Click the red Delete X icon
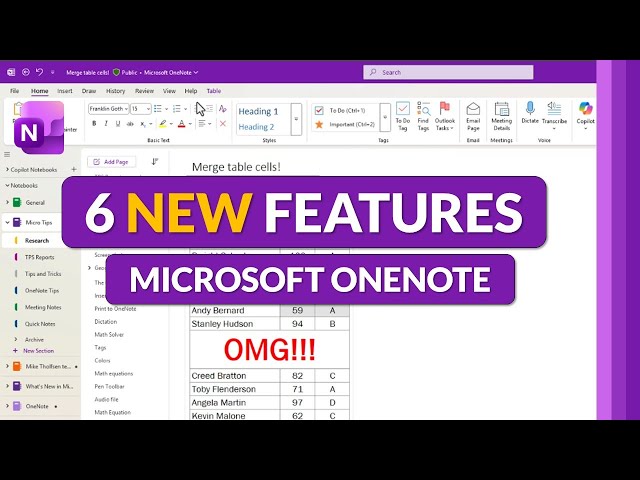 [222, 123]
